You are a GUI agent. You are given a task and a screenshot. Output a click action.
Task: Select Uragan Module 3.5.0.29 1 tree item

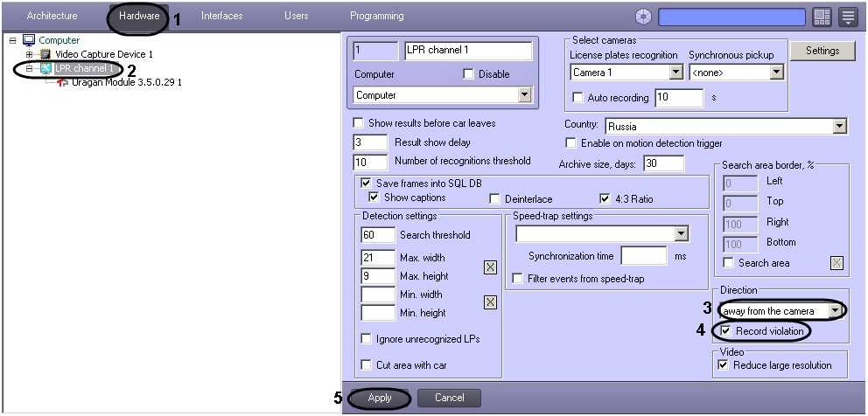tap(127, 82)
